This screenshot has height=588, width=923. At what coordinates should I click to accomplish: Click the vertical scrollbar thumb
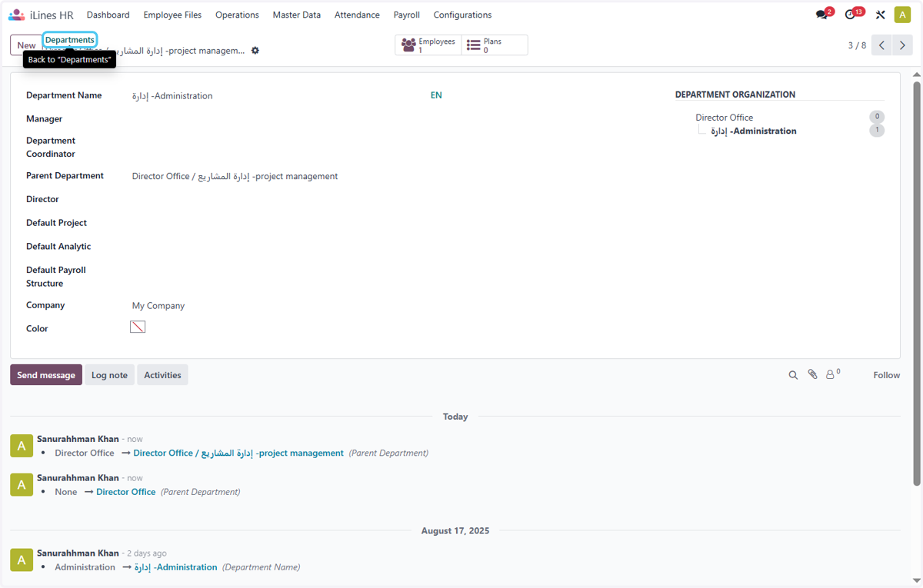916,283
